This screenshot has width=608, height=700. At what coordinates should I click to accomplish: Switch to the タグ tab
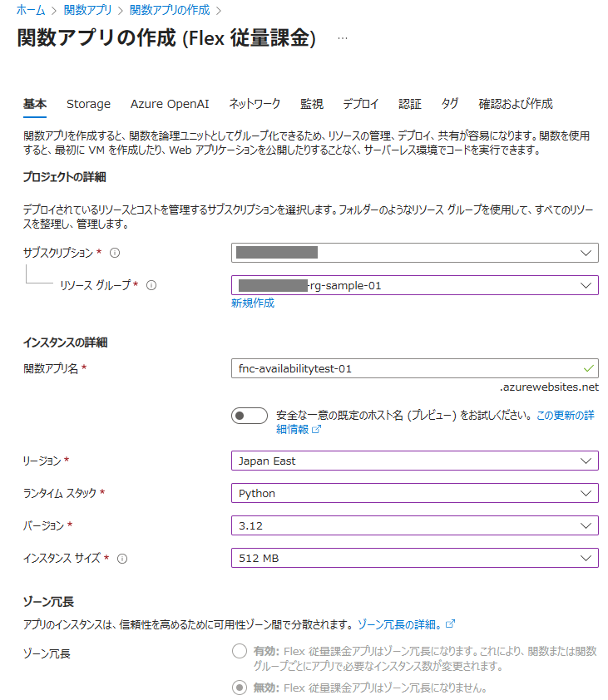(x=450, y=104)
